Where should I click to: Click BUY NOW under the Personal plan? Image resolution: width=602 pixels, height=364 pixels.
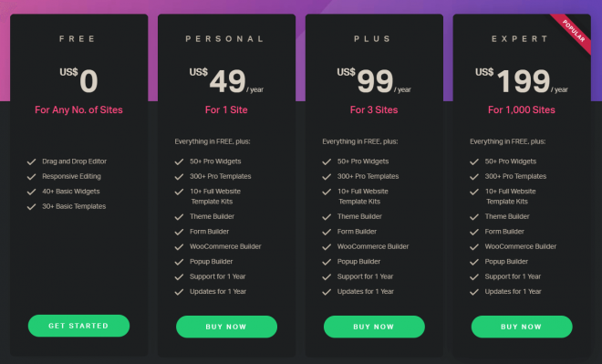coord(226,327)
